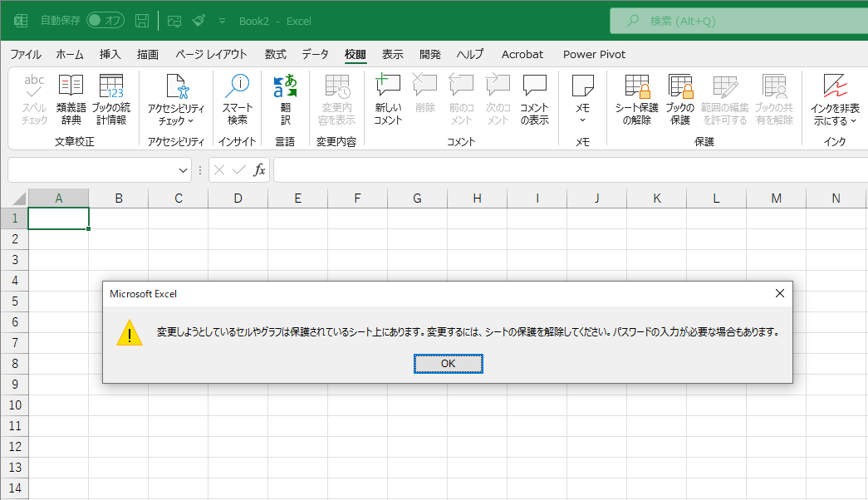Close the Microsoft Excel warning dialog
This screenshot has height=500, width=868.
779,293
